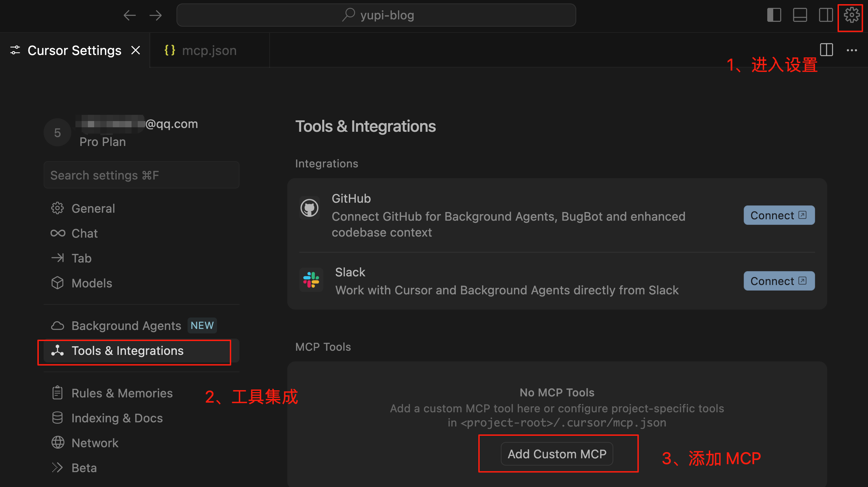Screen dimensions: 868x487
Task: Go to Rules & Memories section
Action: click(x=122, y=393)
